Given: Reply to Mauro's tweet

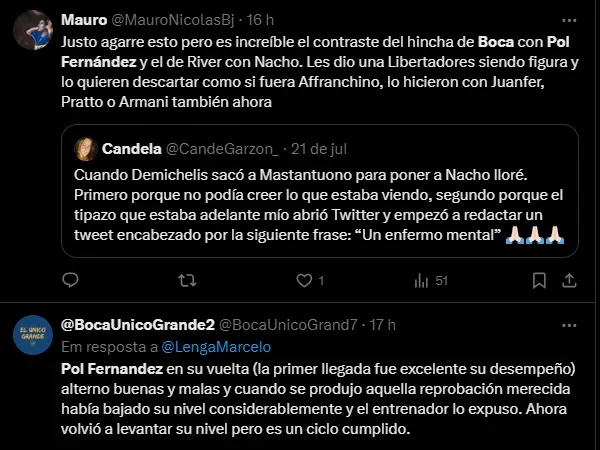Looking at the screenshot, I should coord(69,280).
